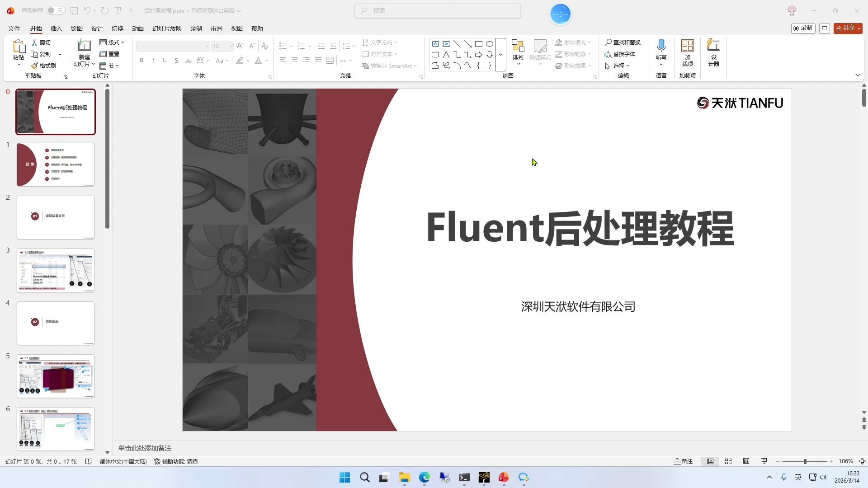
Task: Open the Dictate microphone tool
Action: 661,46
